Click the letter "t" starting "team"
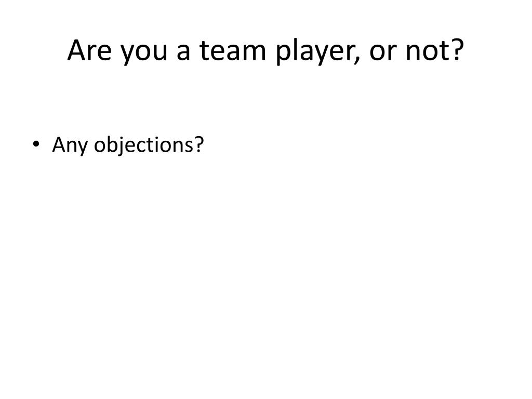Viewport: 532px width, 399px height. (x=205, y=51)
